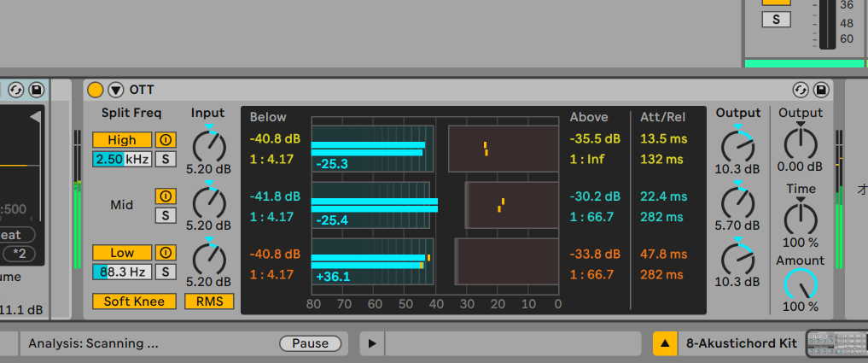868x363 pixels.
Task: Click the Mid band Output knob 5.70 dB
Action: click(x=737, y=202)
